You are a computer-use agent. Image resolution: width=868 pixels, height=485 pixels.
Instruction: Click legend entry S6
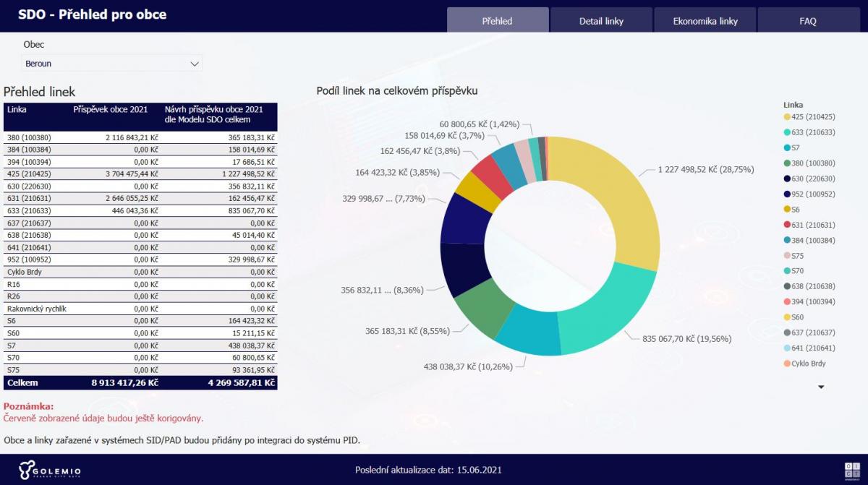[791, 210]
